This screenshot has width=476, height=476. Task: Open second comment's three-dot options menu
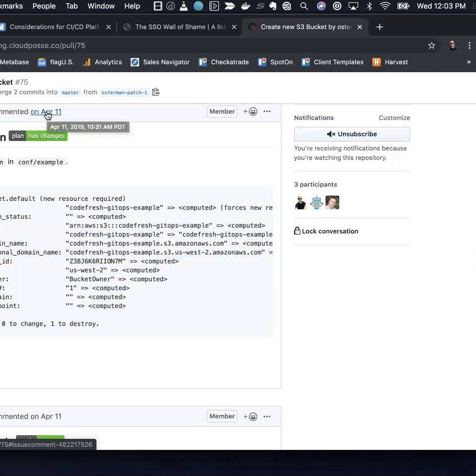tap(267, 417)
